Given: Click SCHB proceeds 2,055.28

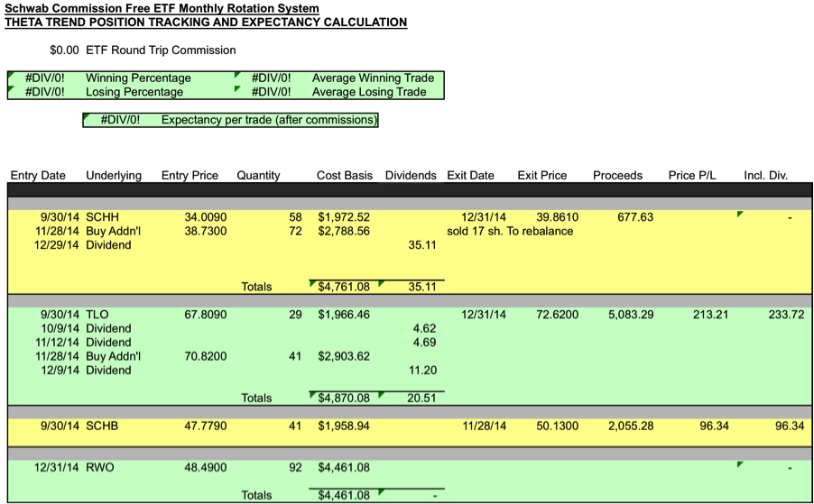Looking at the screenshot, I should click(631, 426).
